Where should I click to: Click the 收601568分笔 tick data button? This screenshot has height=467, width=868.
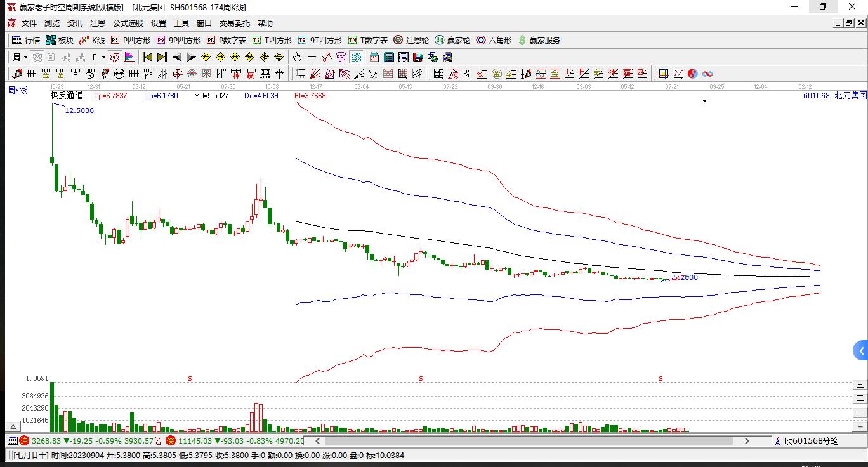(x=806, y=441)
